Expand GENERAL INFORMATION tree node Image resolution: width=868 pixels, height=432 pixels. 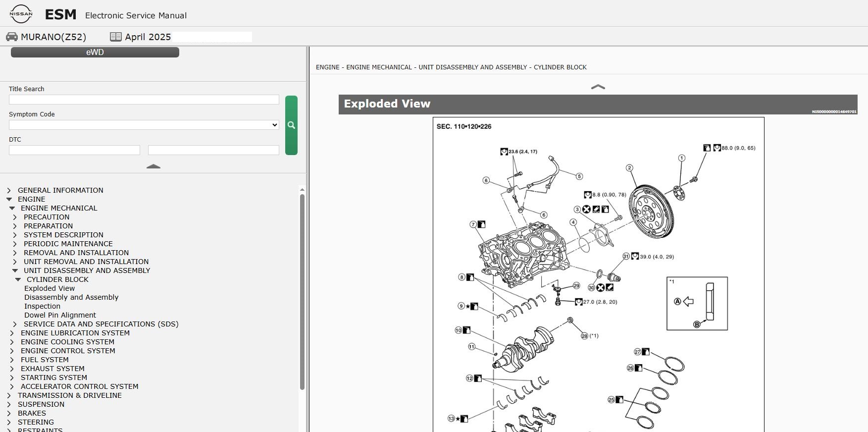[9, 190]
